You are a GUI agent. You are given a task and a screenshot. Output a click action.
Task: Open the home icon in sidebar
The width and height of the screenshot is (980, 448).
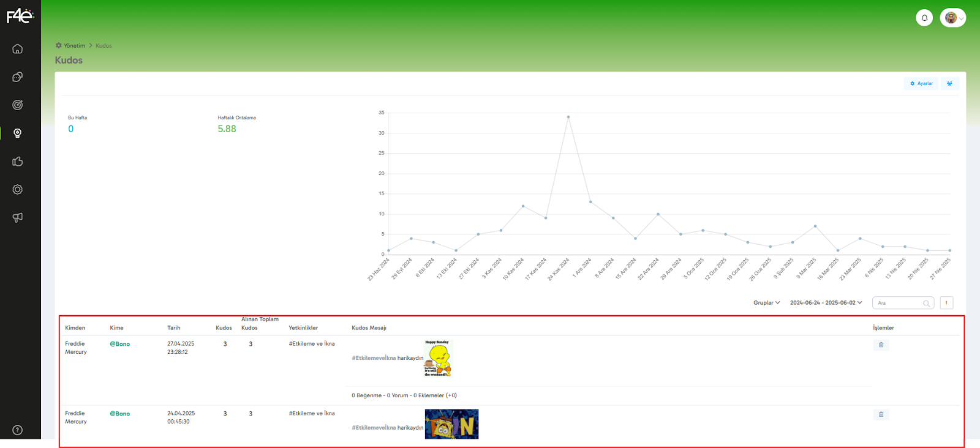pos(18,49)
